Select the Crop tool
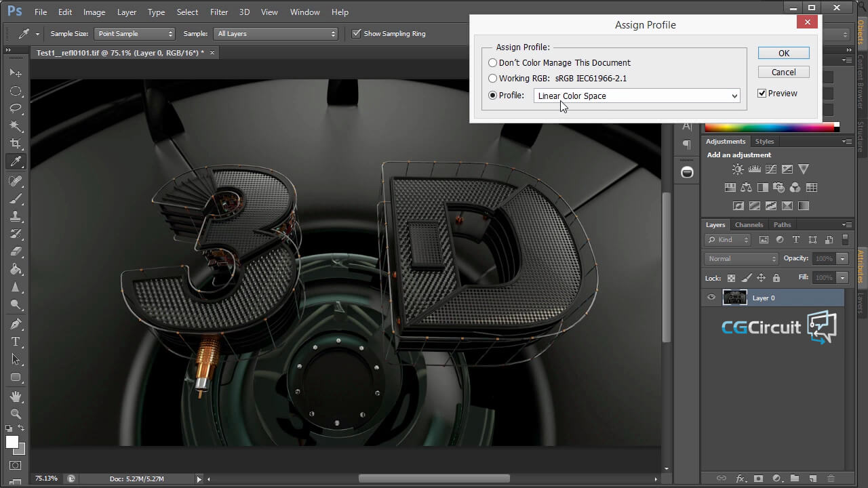The image size is (868, 488). coord(16,144)
